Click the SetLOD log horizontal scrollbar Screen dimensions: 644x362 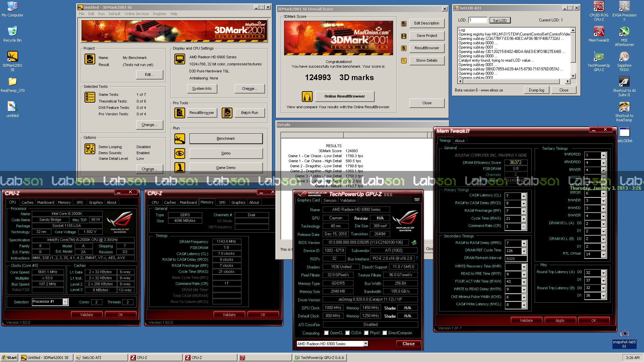click(514, 81)
